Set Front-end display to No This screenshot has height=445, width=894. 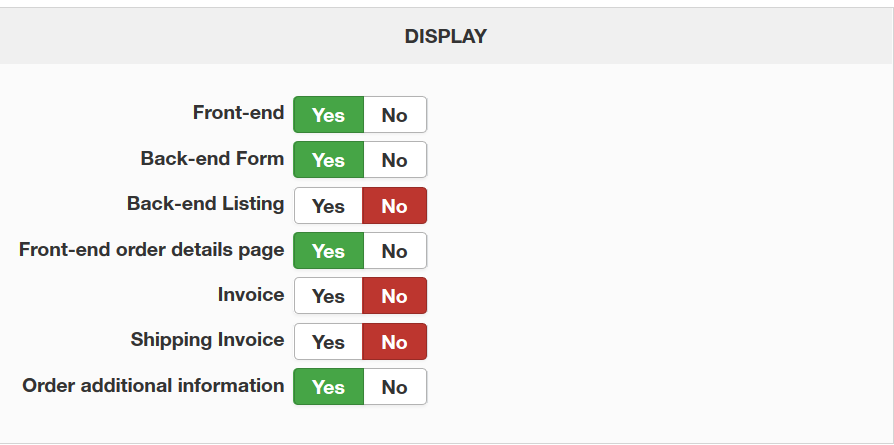(395, 115)
